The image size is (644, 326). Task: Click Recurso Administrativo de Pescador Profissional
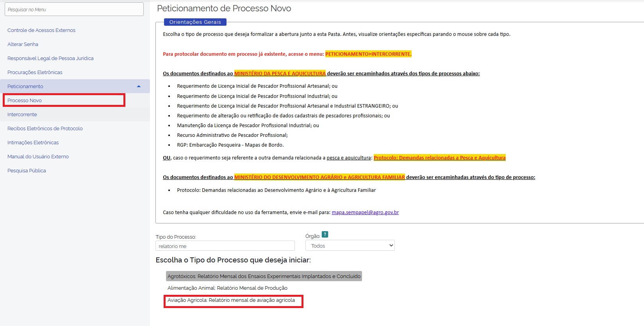point(232,135)
